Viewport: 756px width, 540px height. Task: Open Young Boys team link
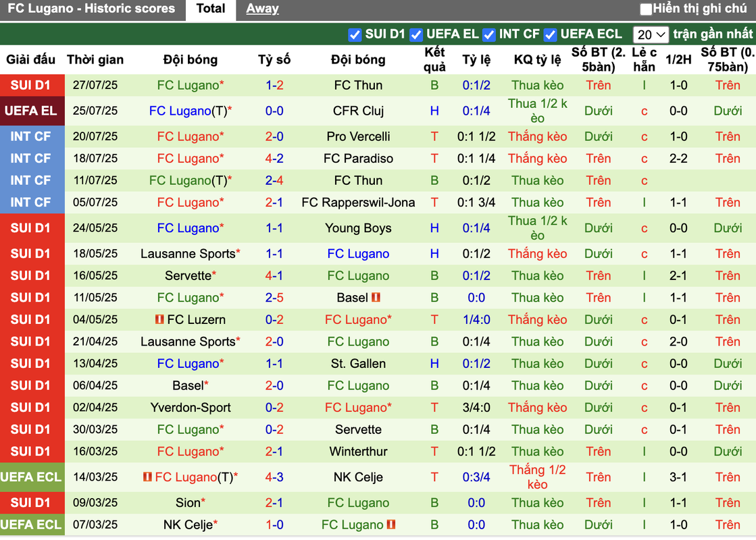click(358, 228)
